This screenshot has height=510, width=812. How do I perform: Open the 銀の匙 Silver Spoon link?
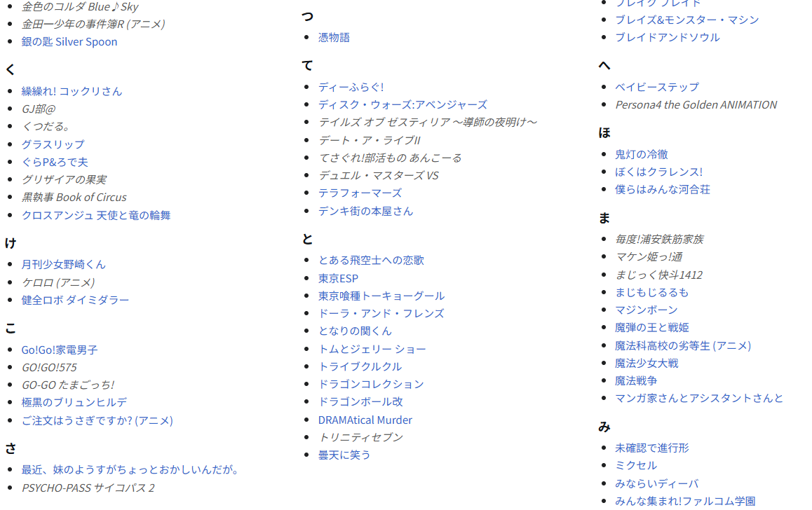click(69, 41)
